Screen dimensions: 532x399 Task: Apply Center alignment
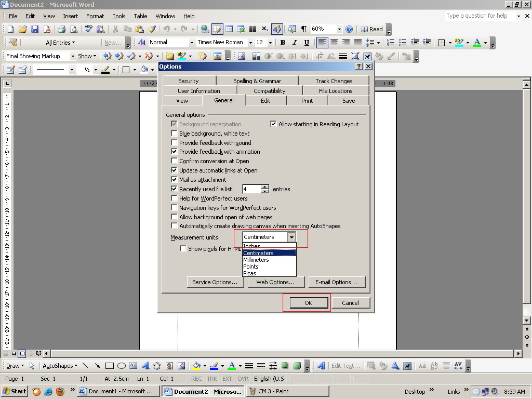(x=334, y=43)
